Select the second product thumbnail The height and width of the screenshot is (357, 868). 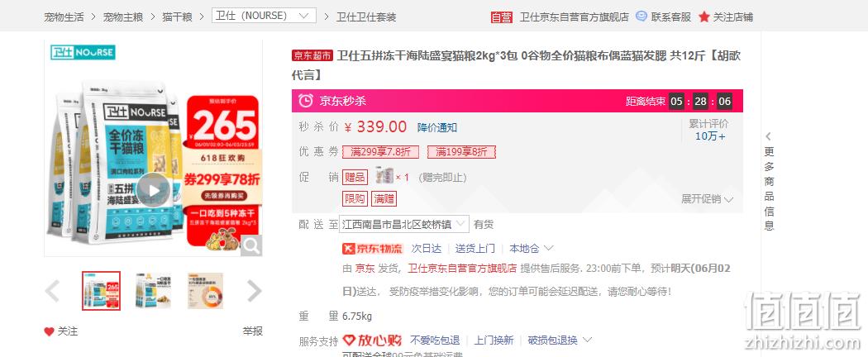pyautogui.click(x=153, y=291)
